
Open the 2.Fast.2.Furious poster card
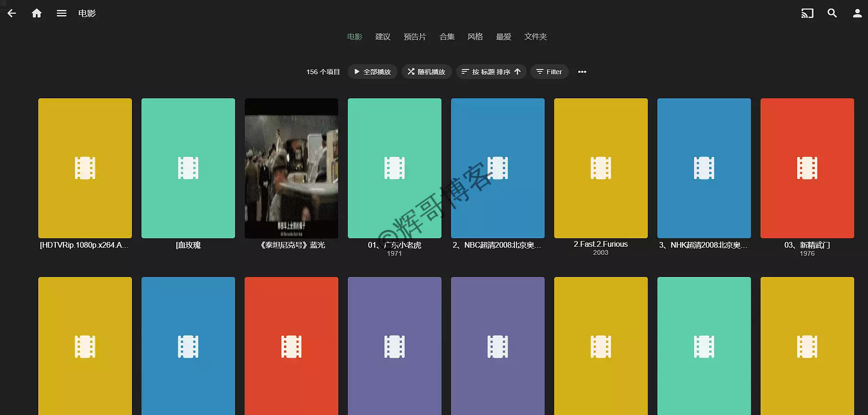point(601,168)
